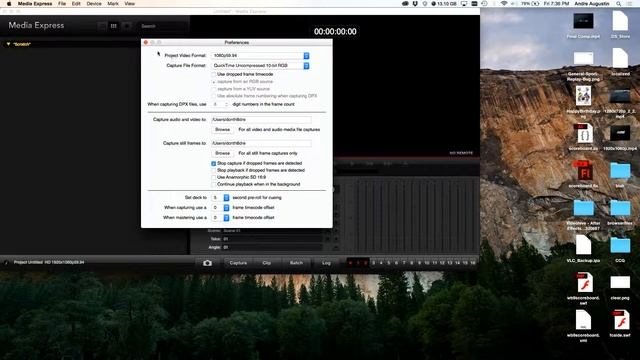Select clear.png file on desktop
Viewport: 640px width, 360px height.
[620, 282]
